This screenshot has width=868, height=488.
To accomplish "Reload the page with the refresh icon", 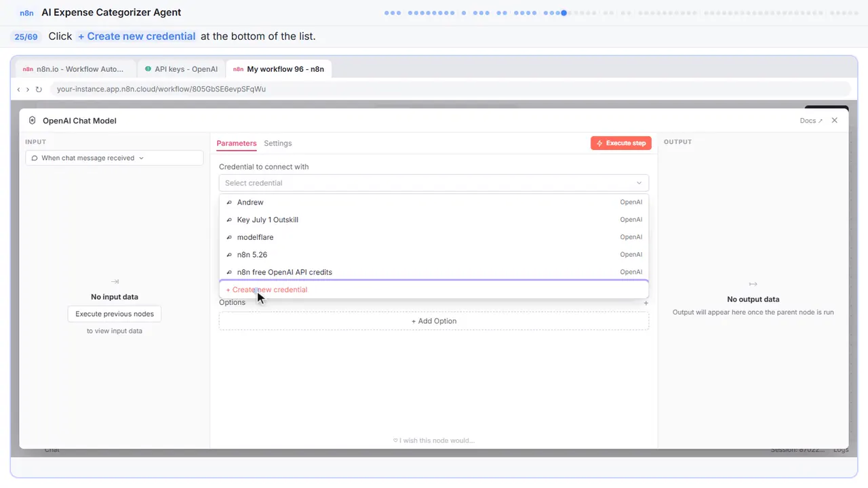I will click(39, 89).
